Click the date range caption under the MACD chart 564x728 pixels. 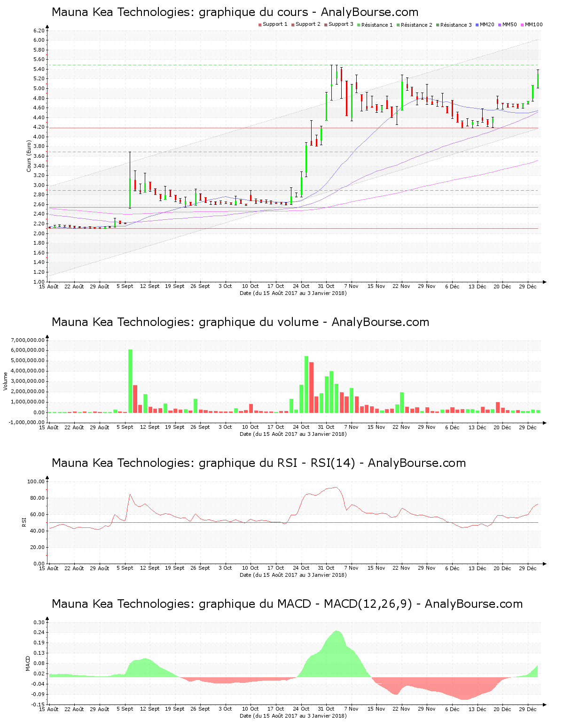293,716
